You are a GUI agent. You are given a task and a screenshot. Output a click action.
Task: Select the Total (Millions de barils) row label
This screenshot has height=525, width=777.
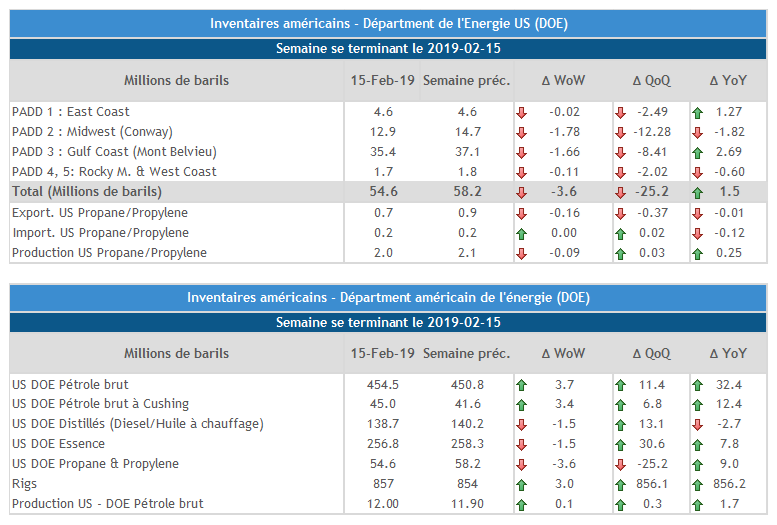87,191
